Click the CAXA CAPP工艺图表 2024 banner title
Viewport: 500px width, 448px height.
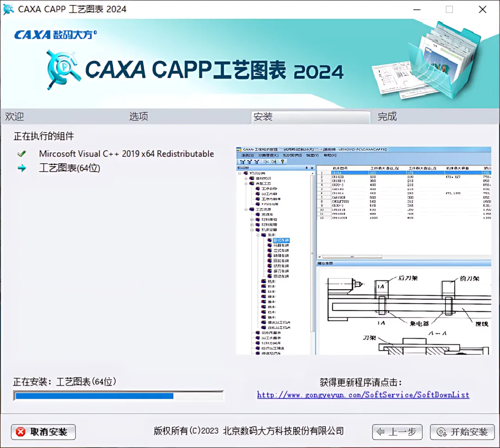(214, 69)
